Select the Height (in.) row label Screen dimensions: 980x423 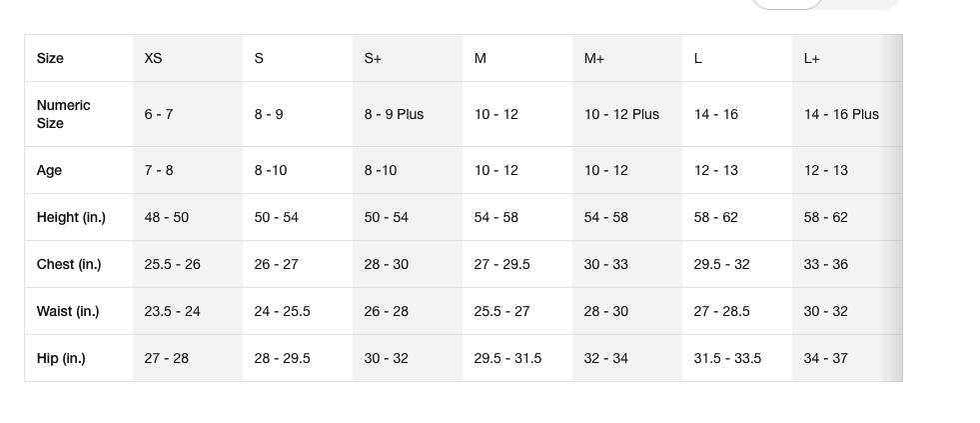click(71, 217)
